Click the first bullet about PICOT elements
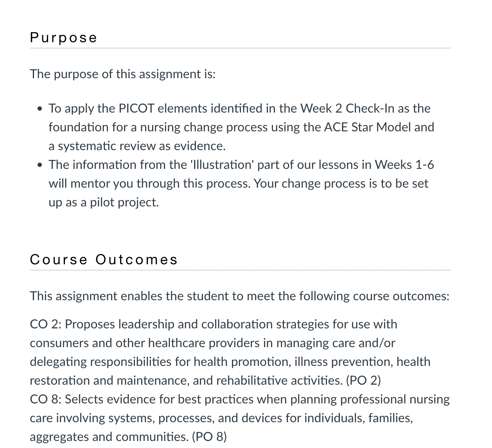 pos(241,127)
